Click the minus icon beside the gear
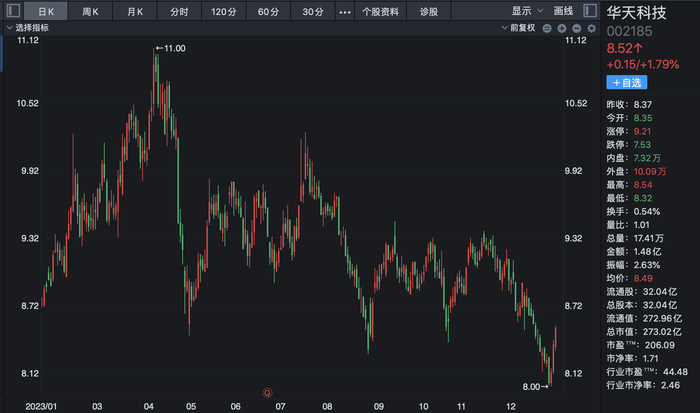 [575, 29]
